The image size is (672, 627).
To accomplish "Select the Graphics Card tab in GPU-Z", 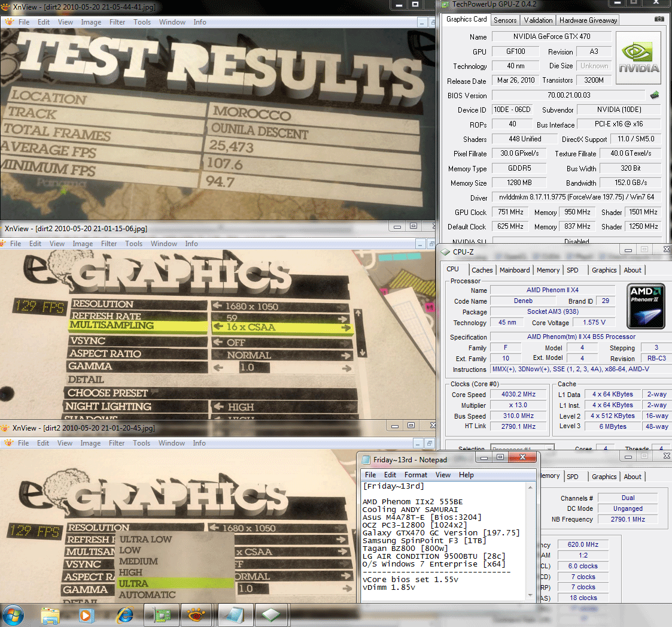I will 466,19.
